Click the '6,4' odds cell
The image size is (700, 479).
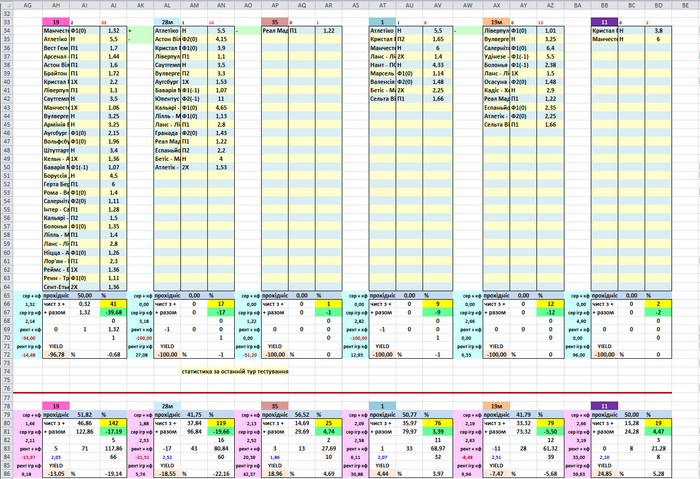[x=550, y=48]
